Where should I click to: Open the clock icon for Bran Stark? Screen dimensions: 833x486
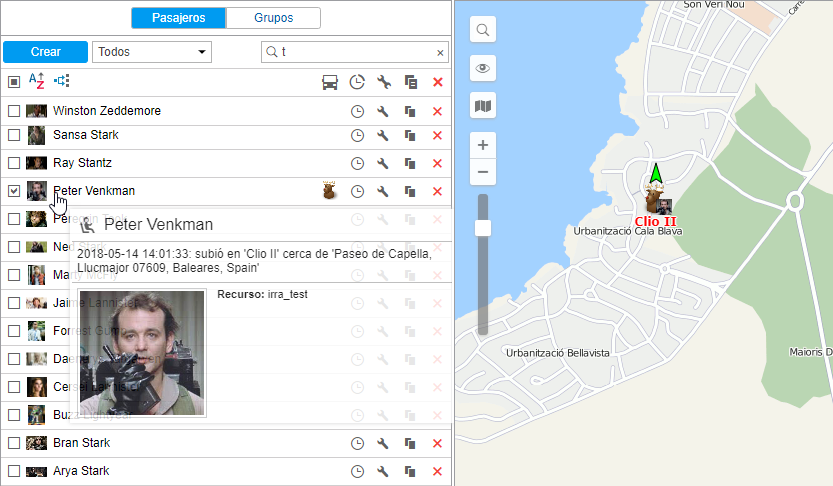click(x=358, y=444)
